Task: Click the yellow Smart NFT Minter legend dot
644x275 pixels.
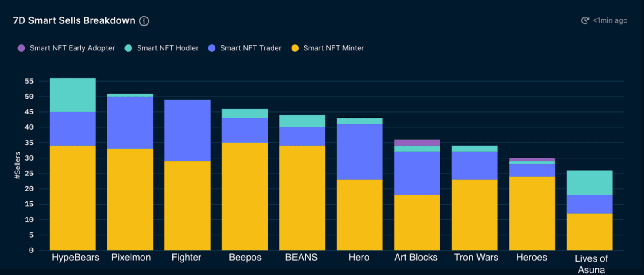Action: (295, 48)
